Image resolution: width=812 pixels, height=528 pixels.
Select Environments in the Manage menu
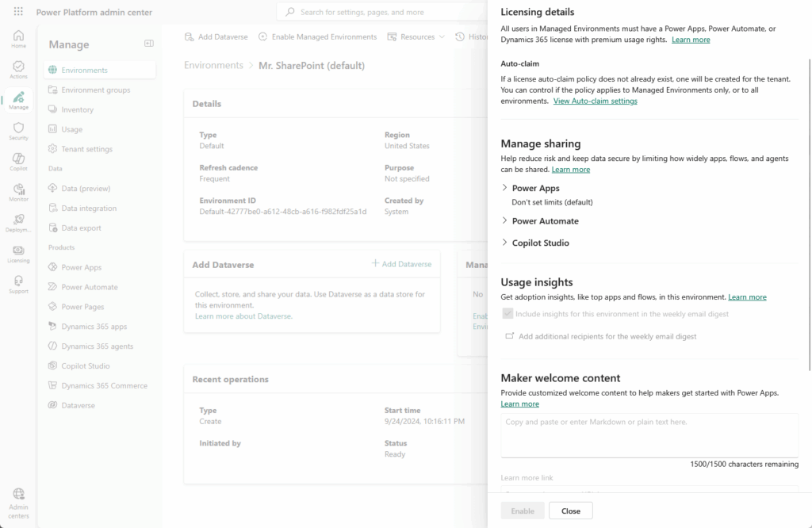(100, 70)
